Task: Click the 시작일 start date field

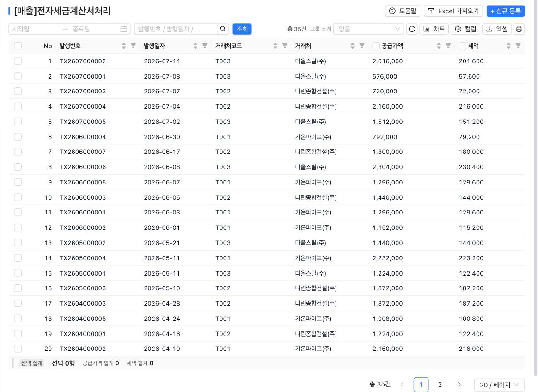Action: [x=34, y=29]
